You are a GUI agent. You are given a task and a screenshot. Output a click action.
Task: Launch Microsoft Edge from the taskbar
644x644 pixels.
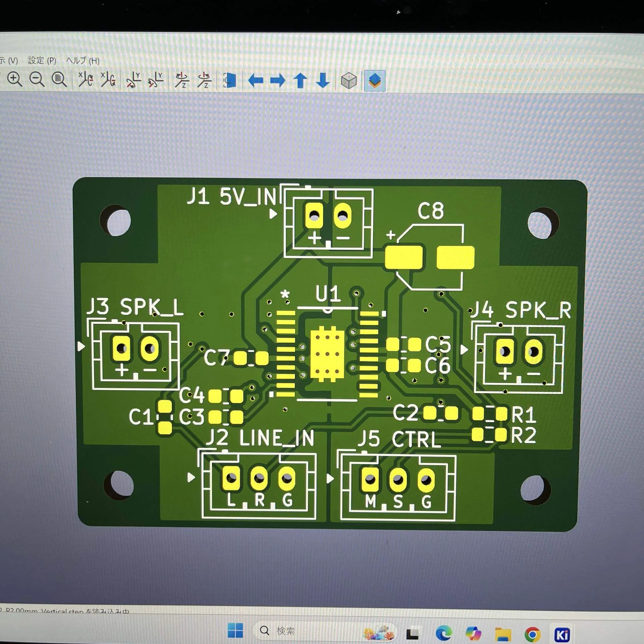pyautogui.click(x=443, y=633)
